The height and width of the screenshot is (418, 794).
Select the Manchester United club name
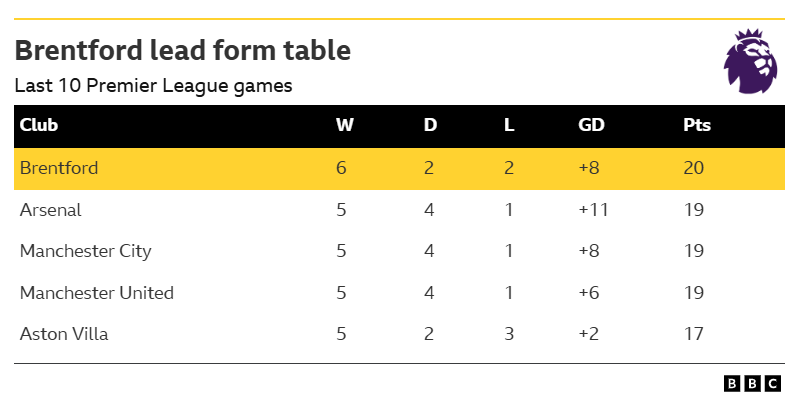coord(96,293)
